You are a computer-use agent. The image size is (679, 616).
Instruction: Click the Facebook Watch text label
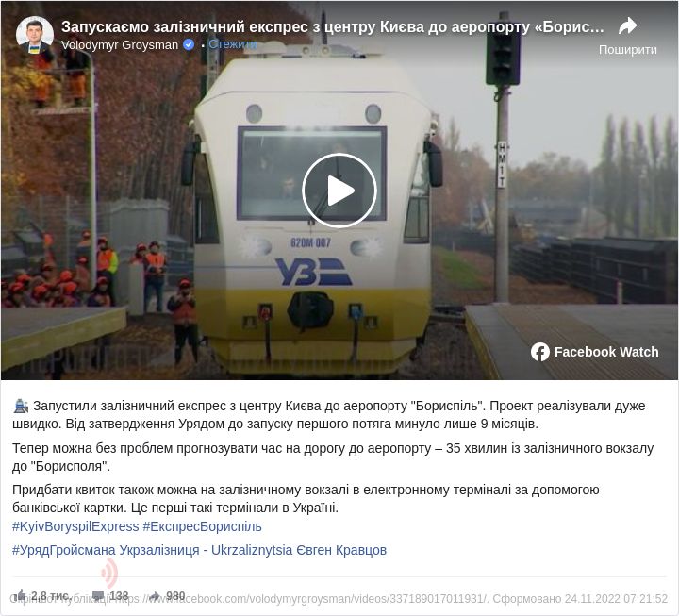coord(606,352)
